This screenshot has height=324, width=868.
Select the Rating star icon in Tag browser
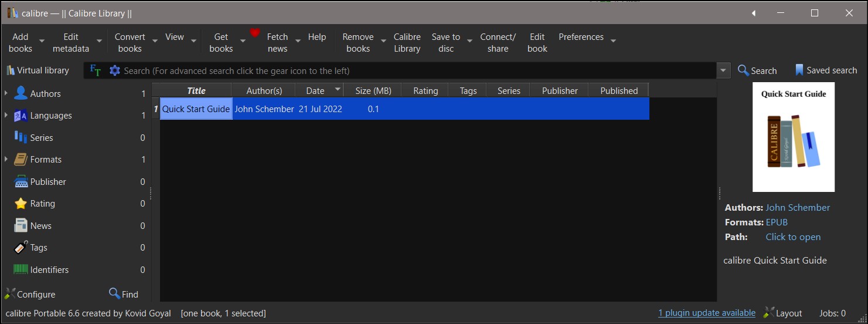point(21,204)
